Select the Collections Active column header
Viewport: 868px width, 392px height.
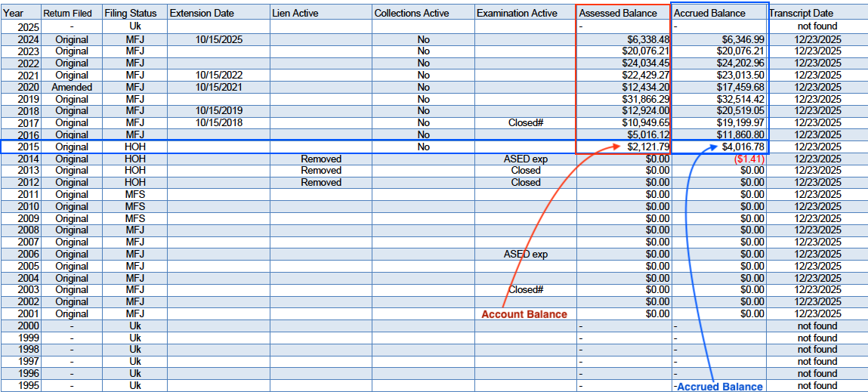click(x=412, y=14)
